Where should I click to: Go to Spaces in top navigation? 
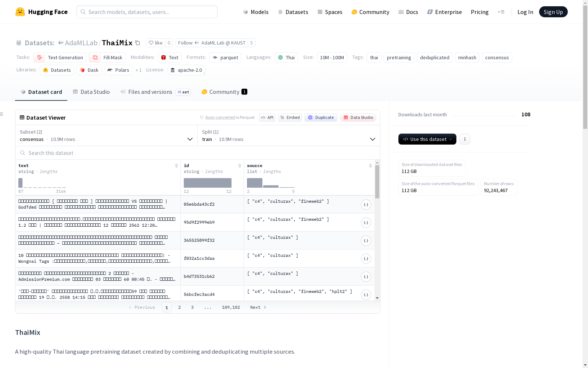click(x=330, y=12)
